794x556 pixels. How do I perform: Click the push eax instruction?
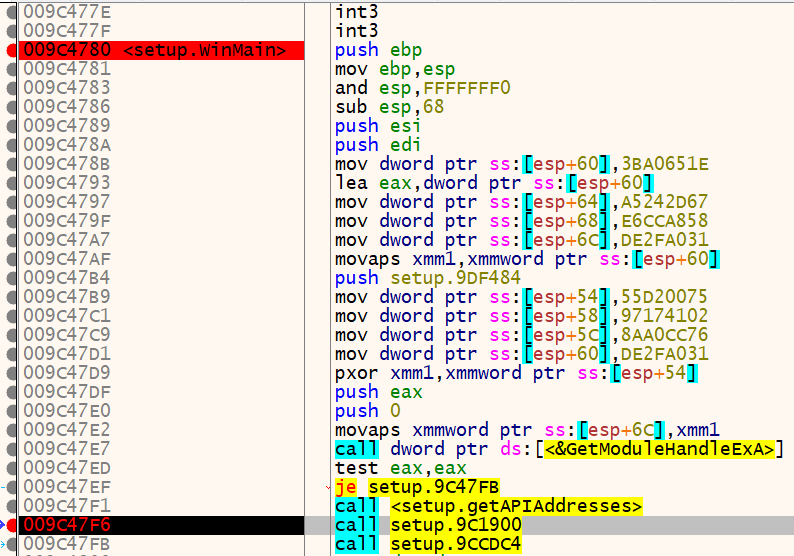[378, 391]
